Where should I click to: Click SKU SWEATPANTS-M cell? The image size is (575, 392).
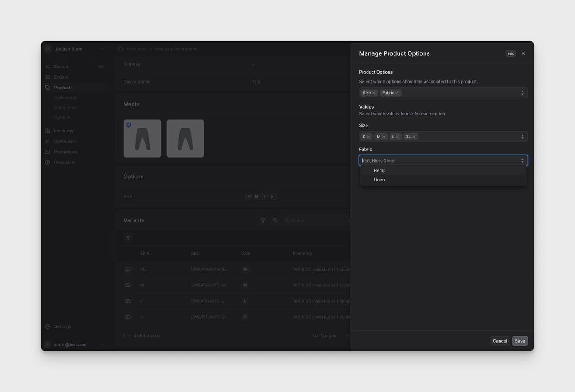(208, 285)
